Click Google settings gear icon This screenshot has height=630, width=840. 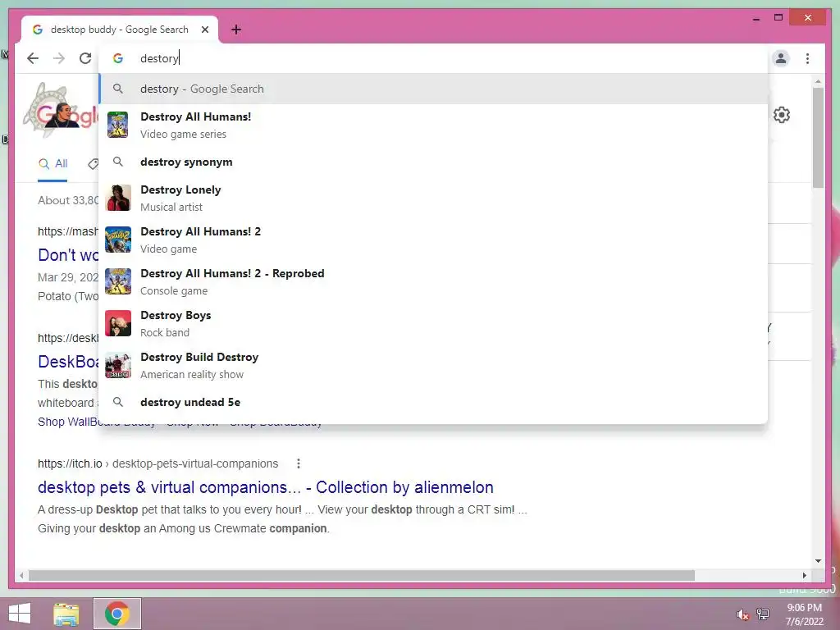click(x=782, y=115)
